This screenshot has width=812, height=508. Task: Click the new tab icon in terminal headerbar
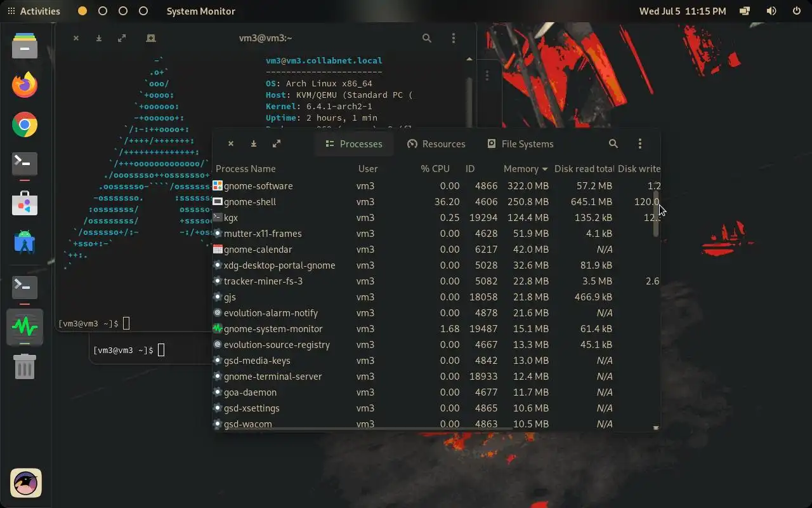tap(151, 38)
